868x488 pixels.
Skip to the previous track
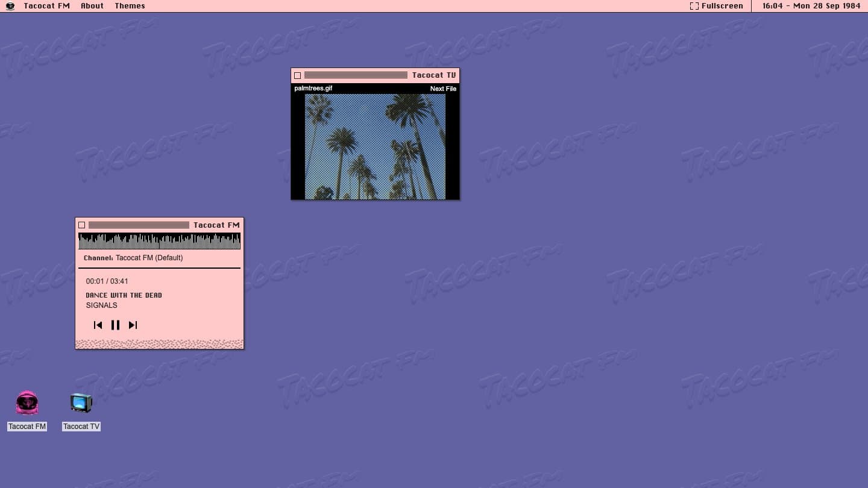click(98, 325)
